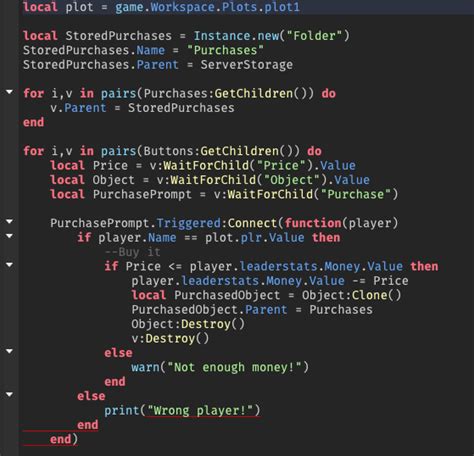The image size is (474, 456).
Task: Click 'player.leaderstats.Money.Value -= Price' line
Action: pyautogui.click(x=270, y=281)
